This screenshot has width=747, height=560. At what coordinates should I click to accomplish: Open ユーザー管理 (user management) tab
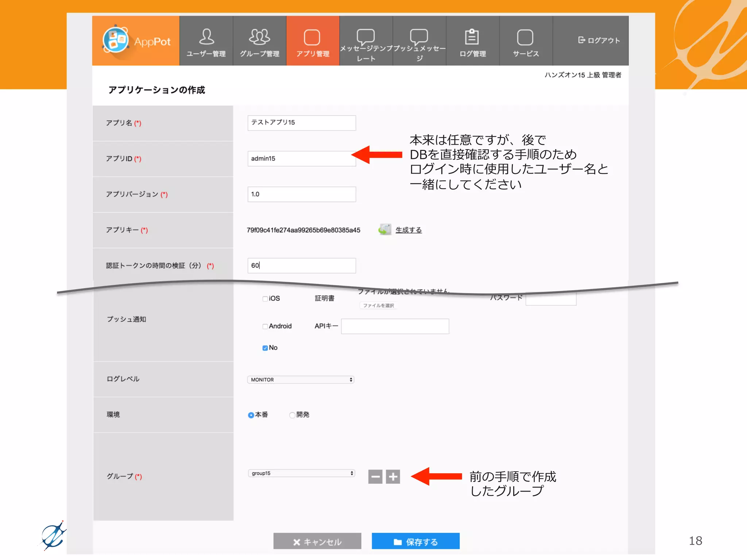coord(206,41)
